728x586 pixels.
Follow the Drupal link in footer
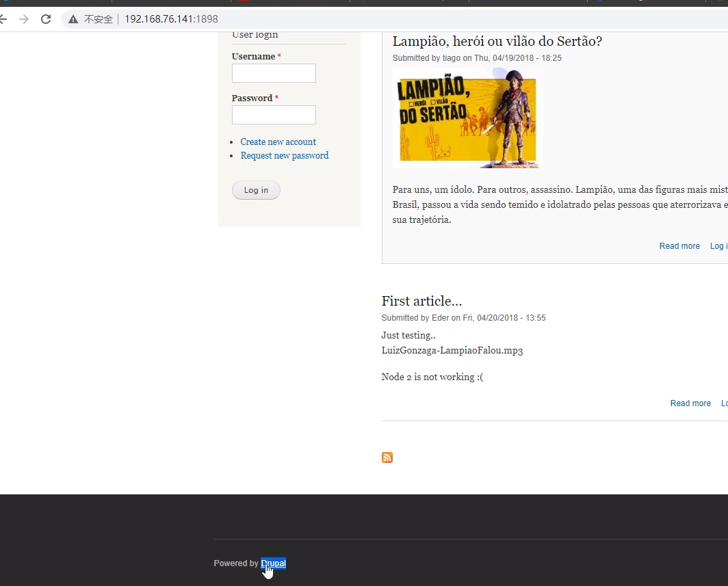click(x=274, y=563)
